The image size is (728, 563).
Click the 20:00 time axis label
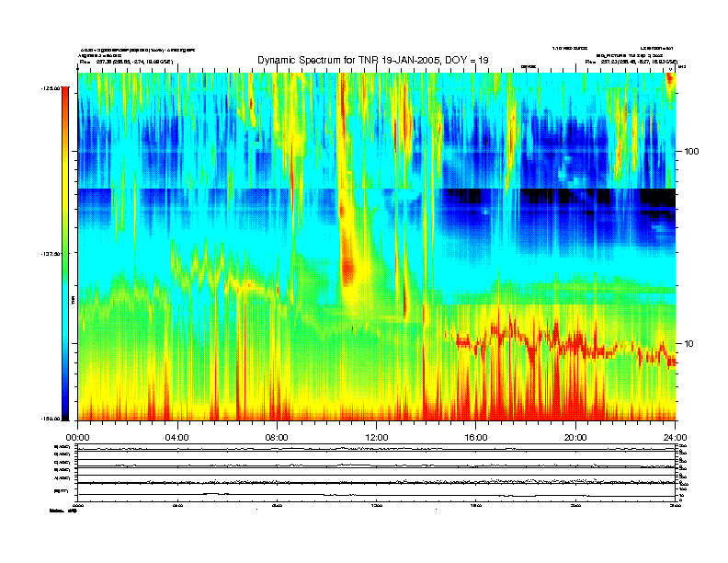tap(575, 438)
